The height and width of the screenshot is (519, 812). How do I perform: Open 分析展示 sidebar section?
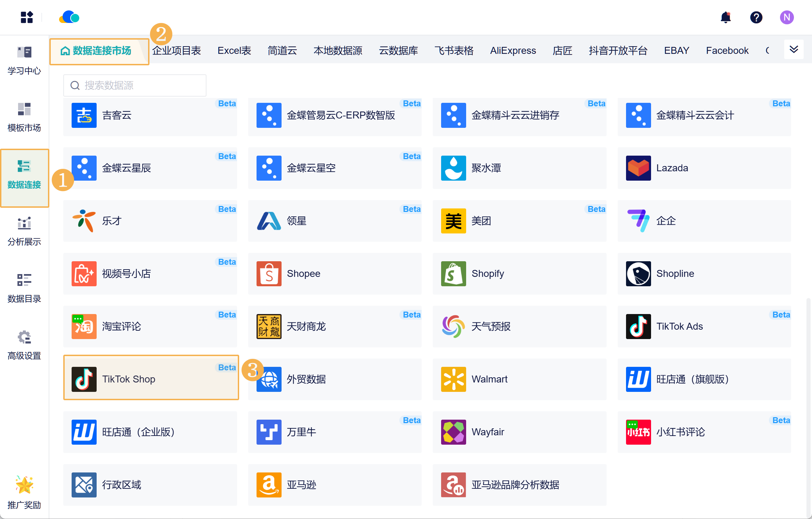click(x=24, y=231)
